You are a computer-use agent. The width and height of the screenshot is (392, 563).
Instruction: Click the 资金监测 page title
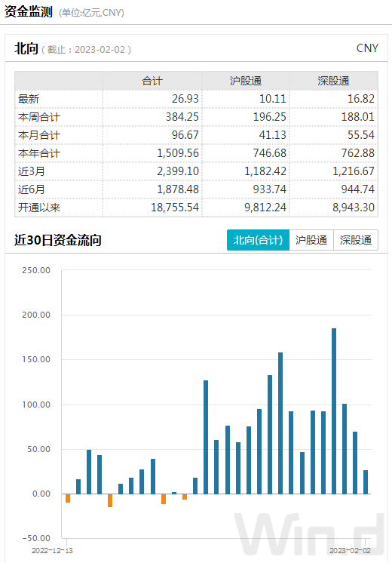[x=29, y=12]
